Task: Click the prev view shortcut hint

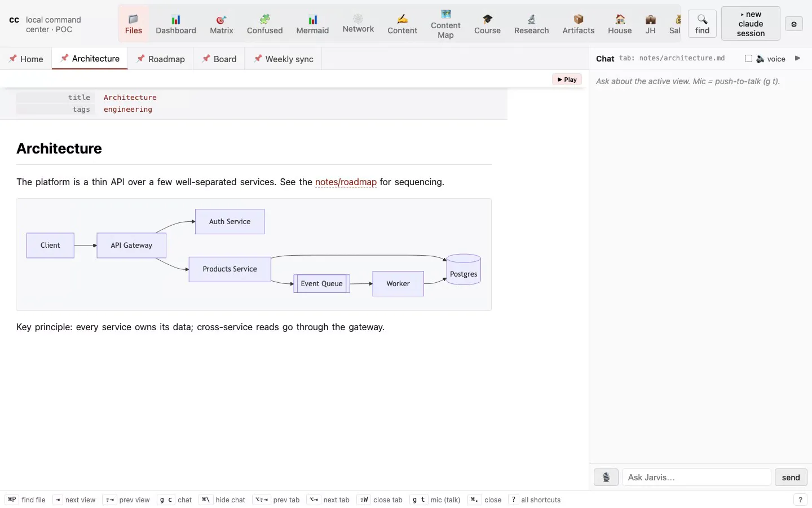Action: 127,500
